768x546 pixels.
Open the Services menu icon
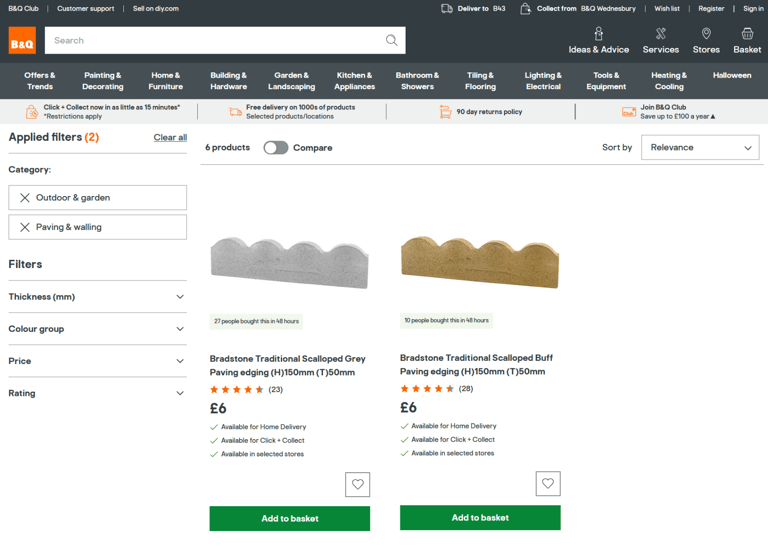tap(661, 34)
